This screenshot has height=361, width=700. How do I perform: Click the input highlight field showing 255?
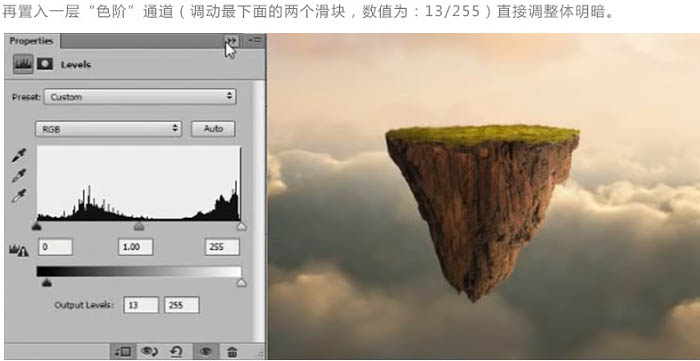pos(222,247)
